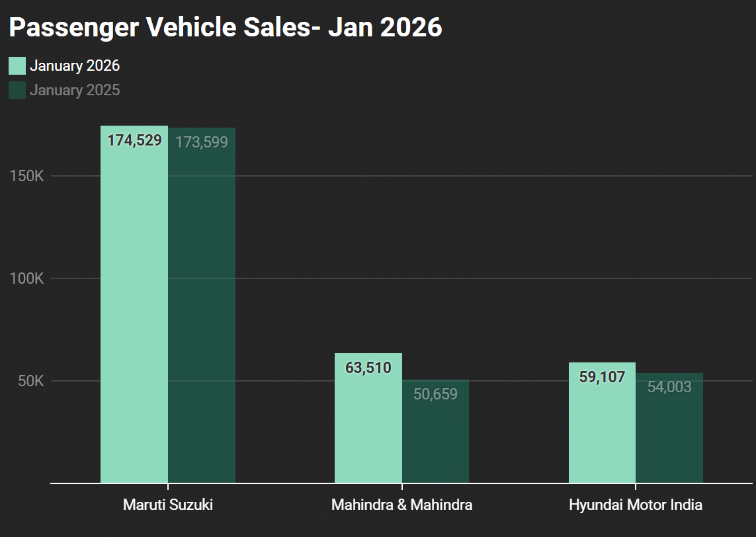Click the 54,003 data label

(669, 387)
